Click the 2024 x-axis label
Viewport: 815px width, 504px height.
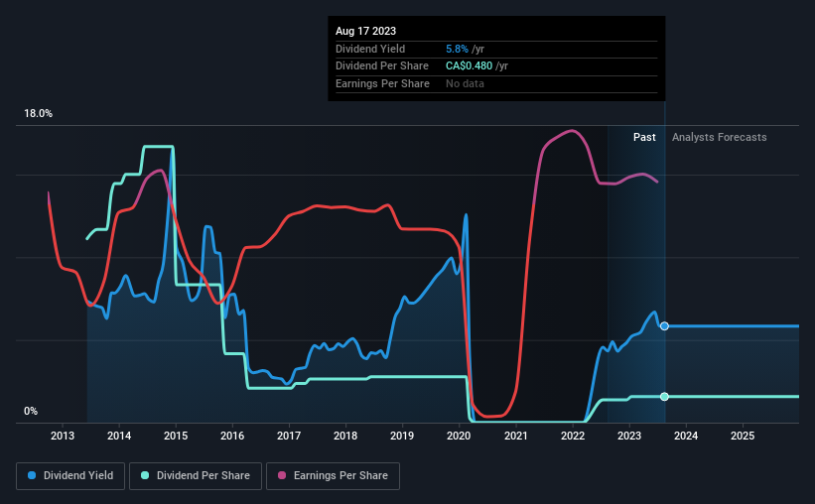tap(686, 436)
